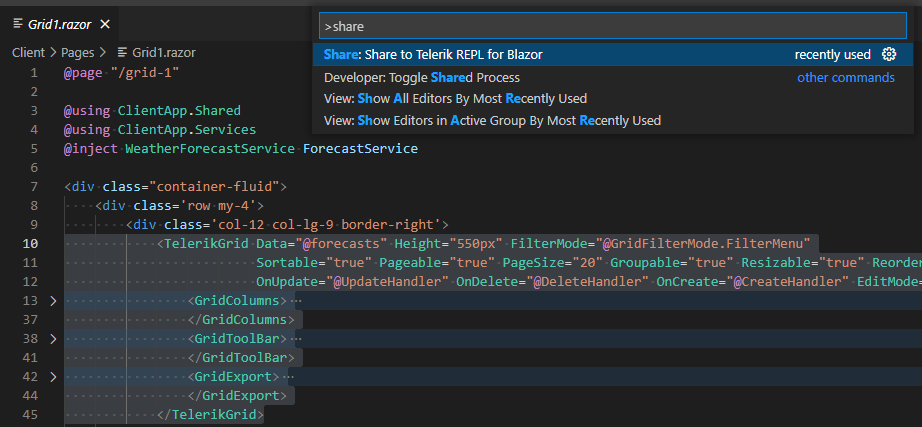
Task: Close the Grid1.razor tab
Action: point(105,24)
